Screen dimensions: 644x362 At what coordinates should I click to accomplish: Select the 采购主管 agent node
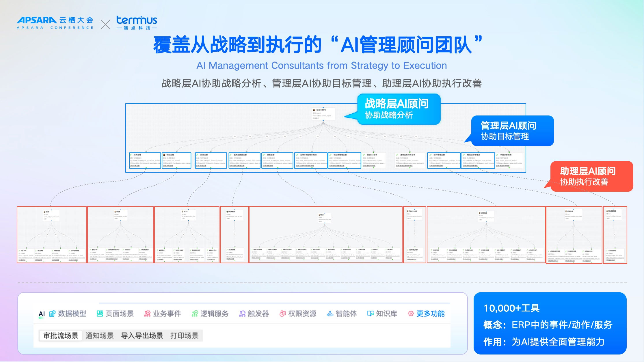point(145,160)
